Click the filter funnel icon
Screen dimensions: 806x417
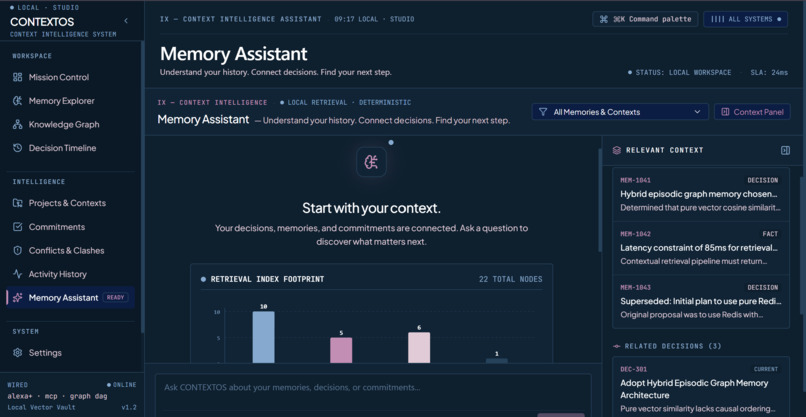click(x=543, y=112)
